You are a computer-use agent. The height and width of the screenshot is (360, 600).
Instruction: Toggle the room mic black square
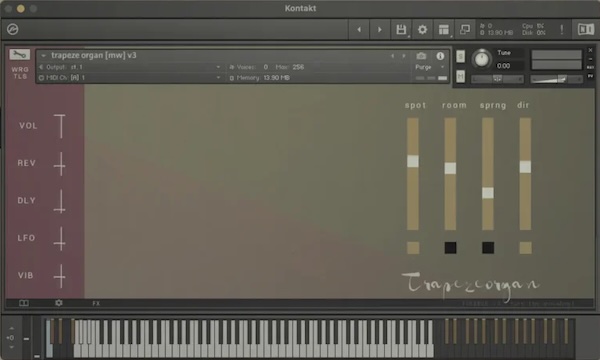tap(450, 248)
